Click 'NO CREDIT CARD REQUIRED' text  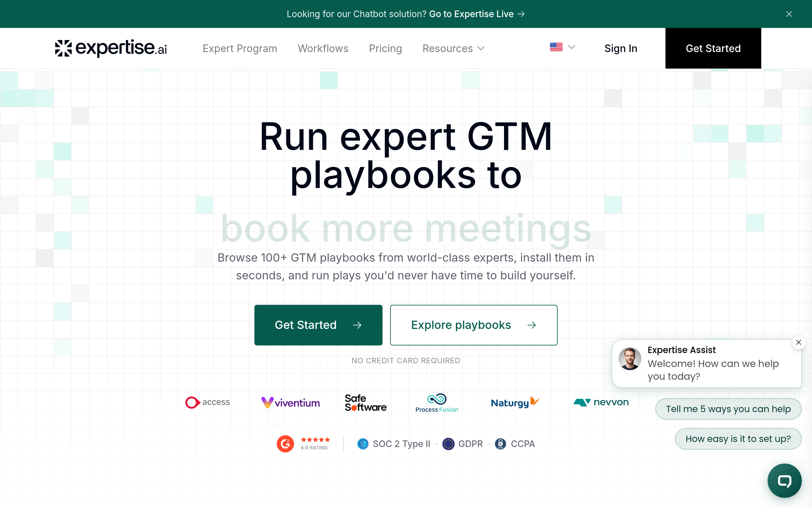[x=406, y=360]
